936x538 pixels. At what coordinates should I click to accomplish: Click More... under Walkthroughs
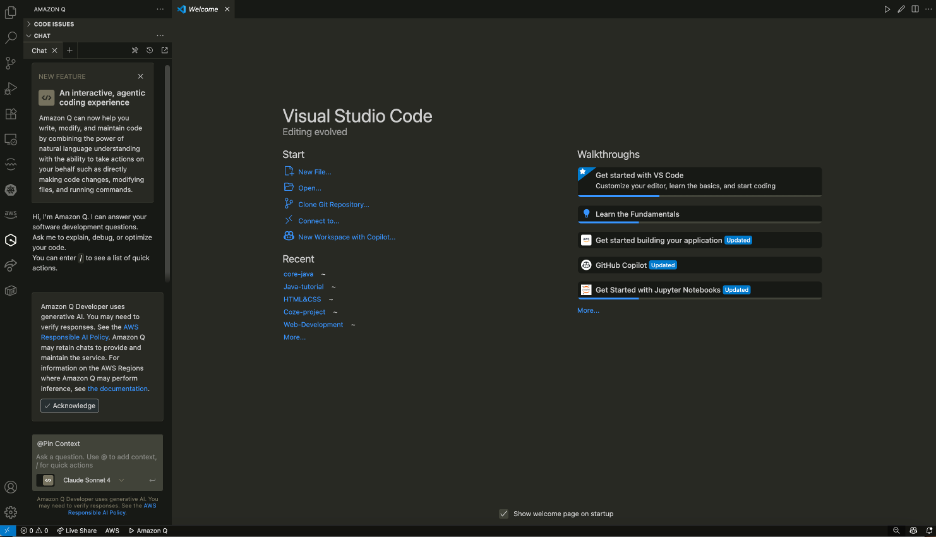(588, 310)
